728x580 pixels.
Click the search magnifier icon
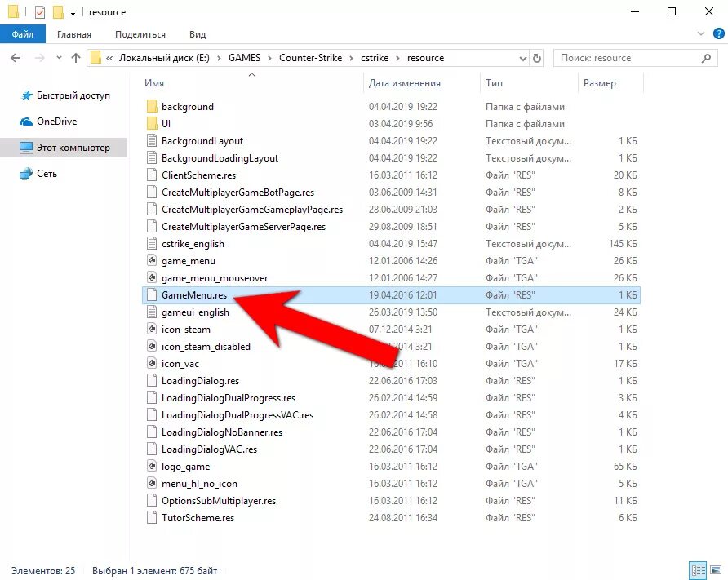[x=706, y=58]
